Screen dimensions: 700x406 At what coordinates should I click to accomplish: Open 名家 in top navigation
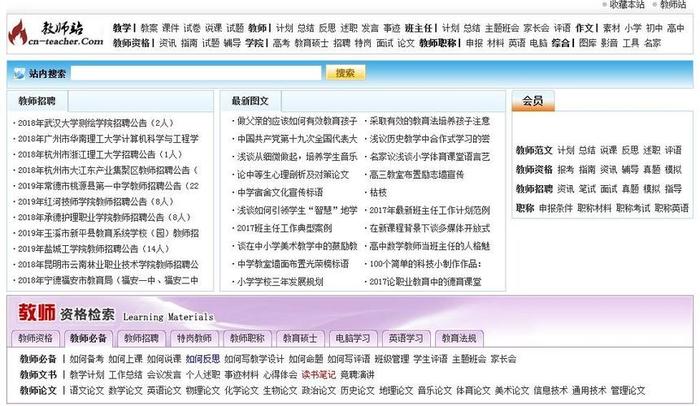(x=652, y=43)
